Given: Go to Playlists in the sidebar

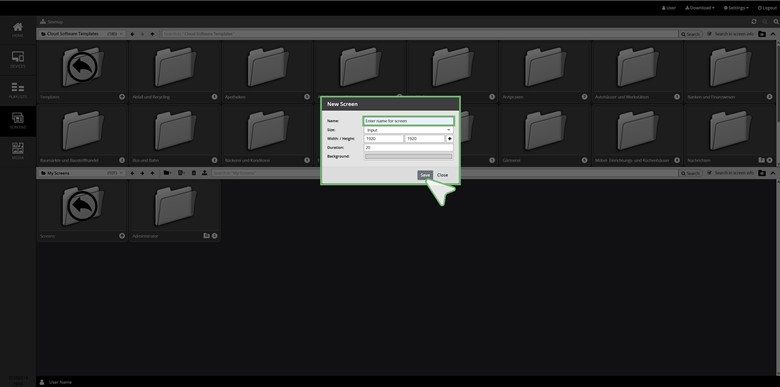Looking at the screenshot, I should click(18, 91).
